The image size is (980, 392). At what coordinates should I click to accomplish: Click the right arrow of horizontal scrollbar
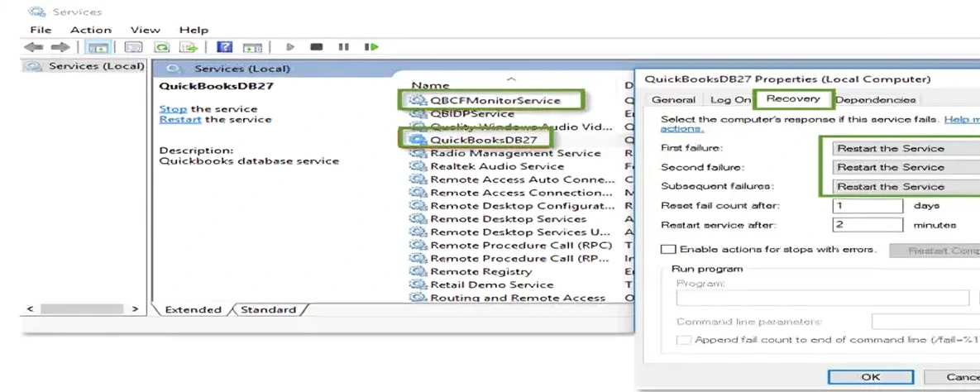pyautogui.click(x=135, y=308)
